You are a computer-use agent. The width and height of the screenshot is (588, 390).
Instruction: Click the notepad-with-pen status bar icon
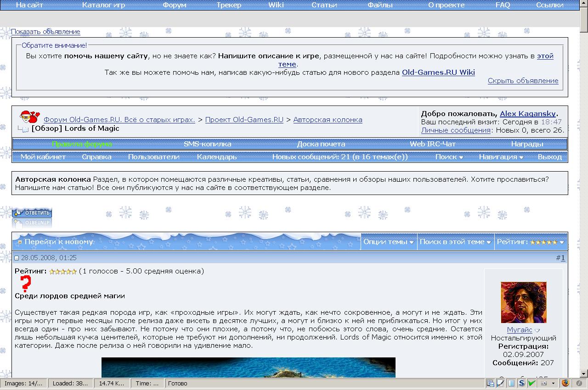pos(501,383)
